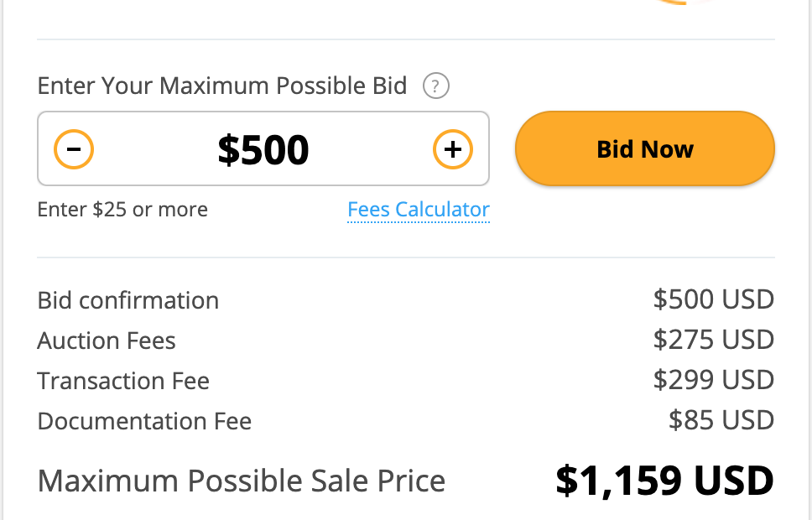Image resolution: width=812 pixels, height=520 pixels.
Task: Click the $500 USD bid confirmation amount
Action: click(714, 299)
